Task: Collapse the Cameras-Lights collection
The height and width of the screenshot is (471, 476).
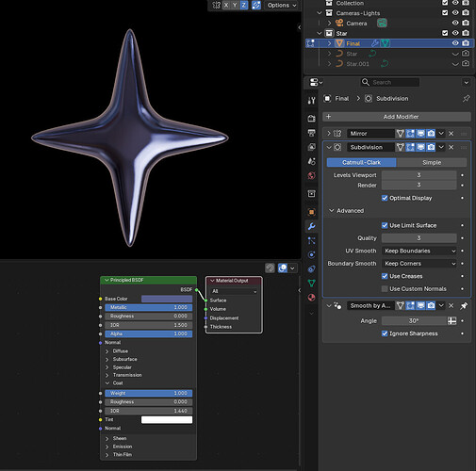Action: point(320,13)
